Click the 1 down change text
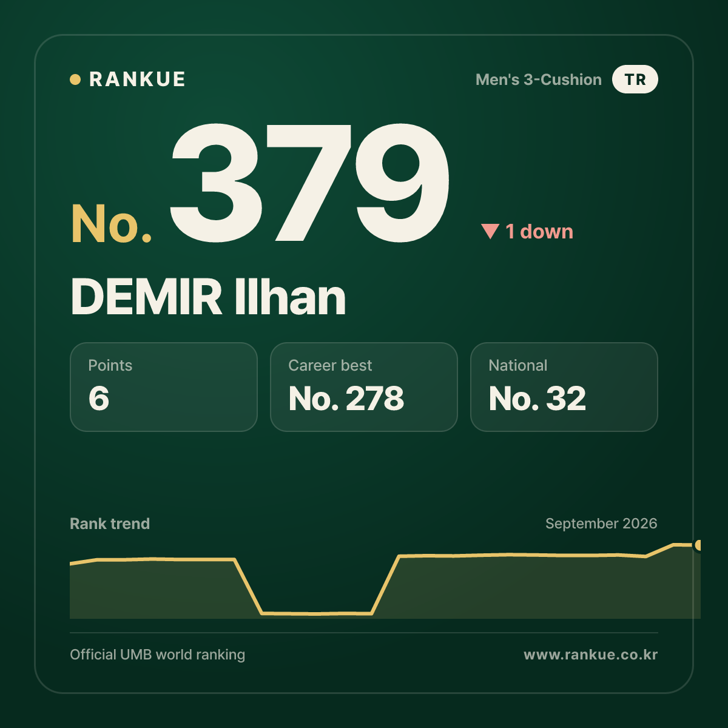The width and height of the screenshot is (728, 728). click(x=539, y=231)
